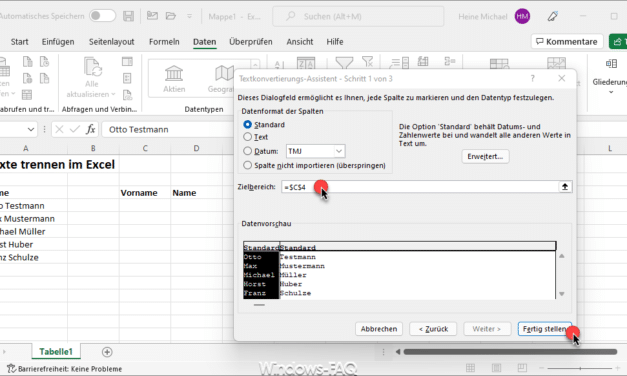627x376 pixels.
Task: Toggle Automatisches Speichern switch
Action: tap(102, 16)
